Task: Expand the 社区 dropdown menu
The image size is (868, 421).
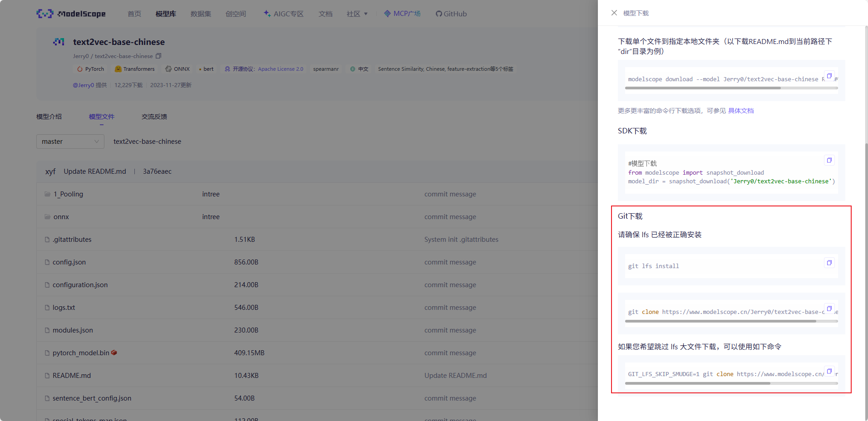Action: [357, 14]
